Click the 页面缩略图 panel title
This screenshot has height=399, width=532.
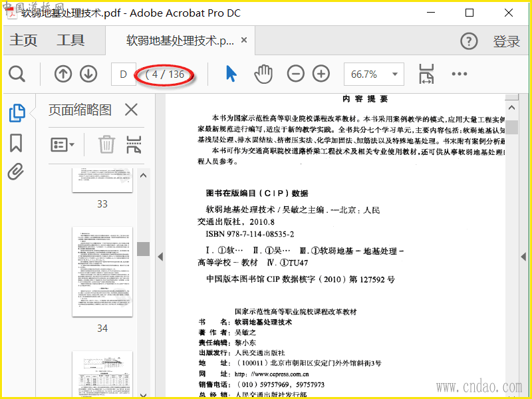click(80, 110)
